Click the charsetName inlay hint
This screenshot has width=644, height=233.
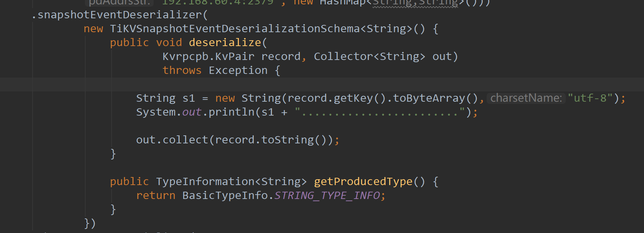point(526,98)
